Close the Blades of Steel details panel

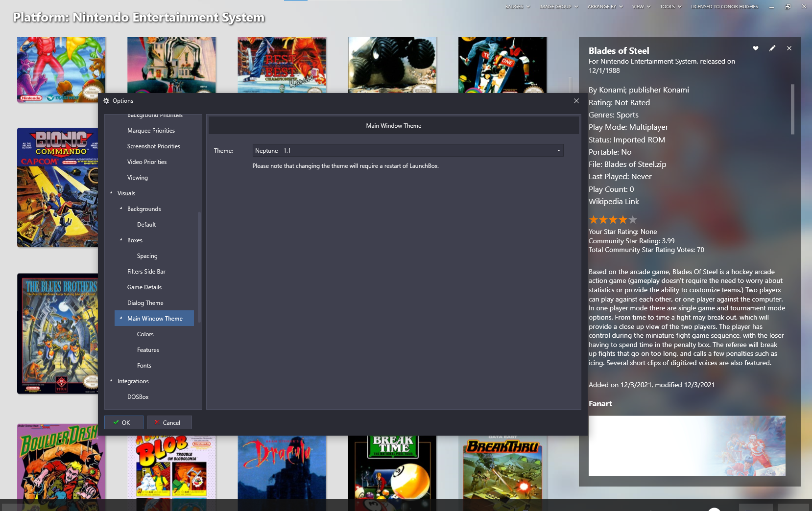click(789, 48)
